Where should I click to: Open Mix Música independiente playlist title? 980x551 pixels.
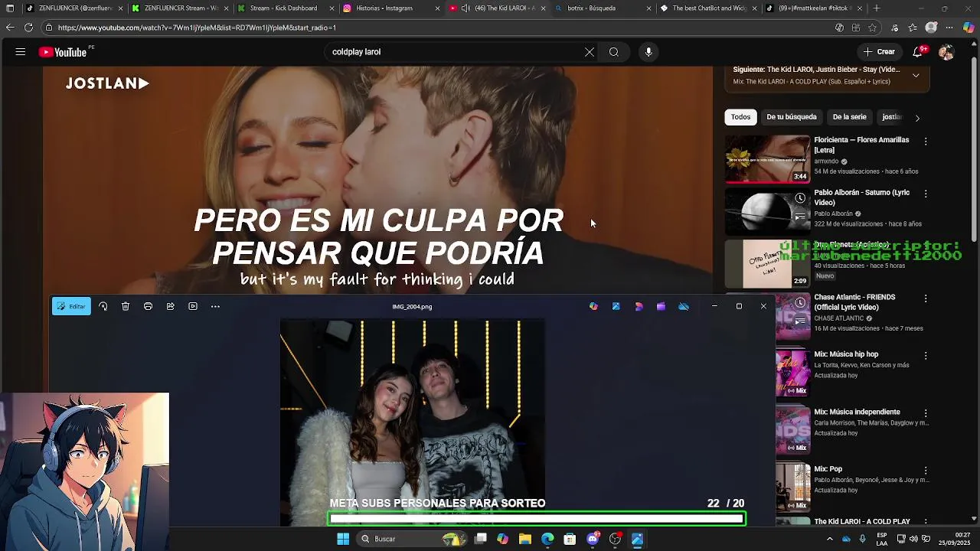(x=857, y=412)
